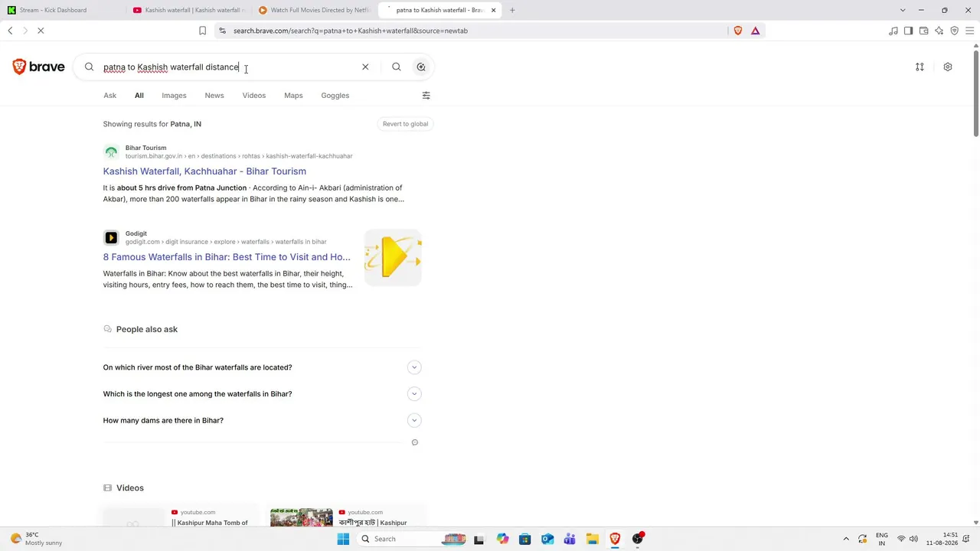Open the media playlist music note icon
980x551 pixels.
pos(893,31)
